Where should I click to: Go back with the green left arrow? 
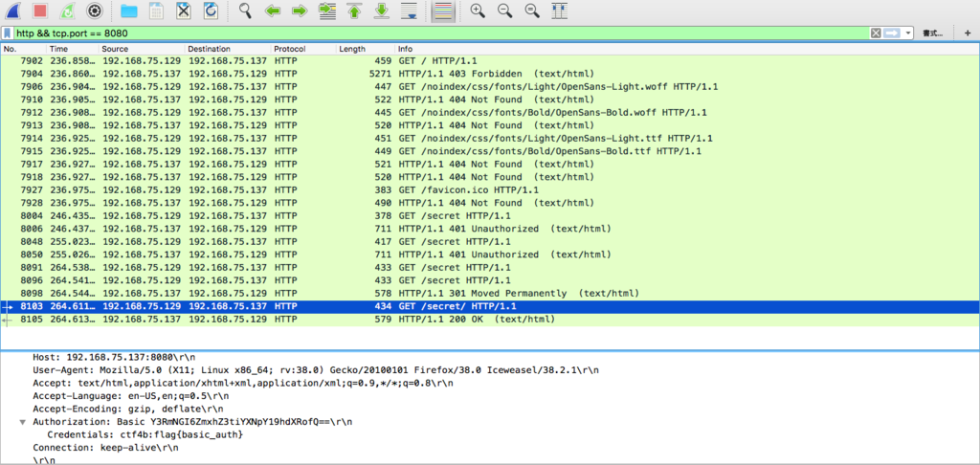click(272, 11)
